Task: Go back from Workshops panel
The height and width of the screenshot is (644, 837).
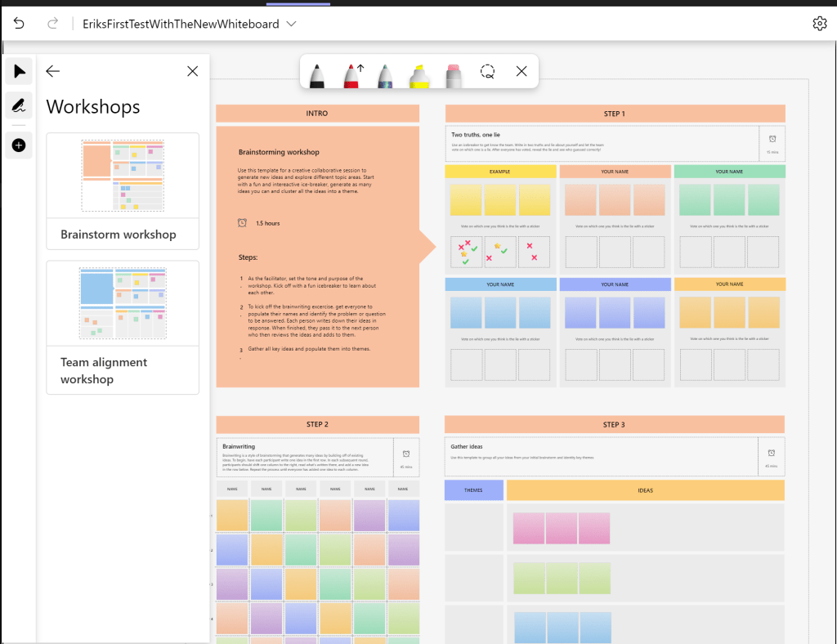Action: pos(53,72)
